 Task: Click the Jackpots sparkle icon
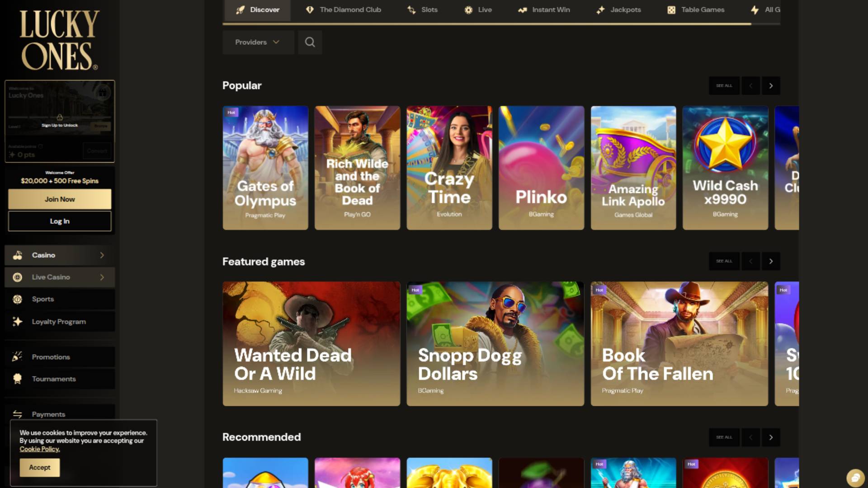pyautogui.click(x=600, y=9)
